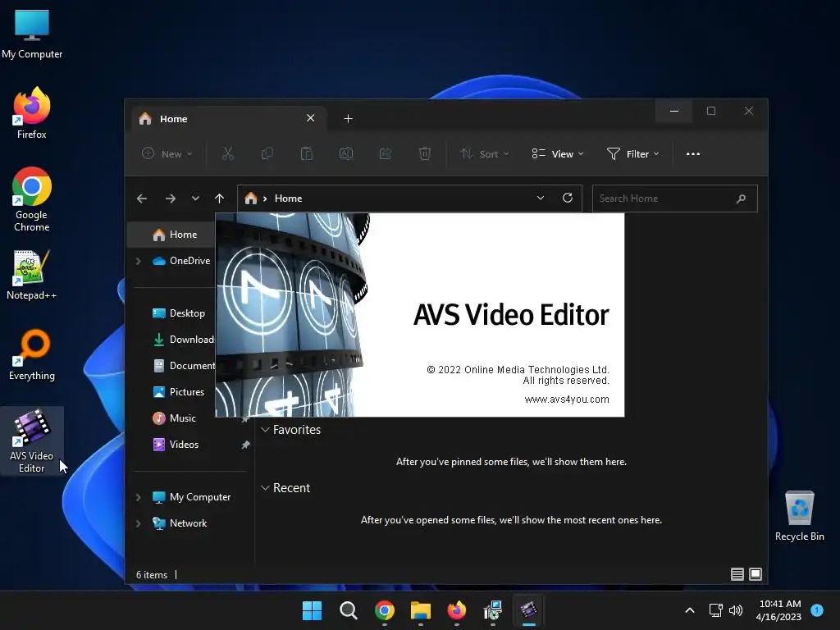Click AVS Video Editor taskbar icon
840x630 pixels.
pos(529,610)
